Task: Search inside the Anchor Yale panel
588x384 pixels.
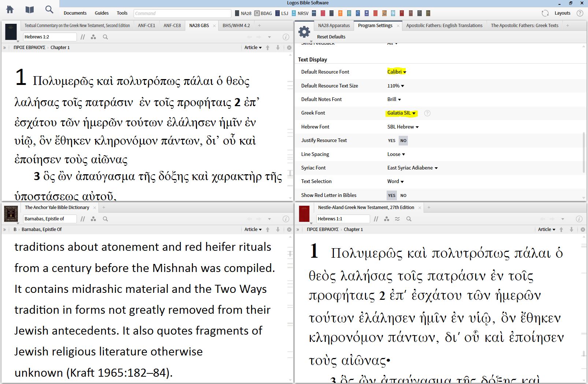Action: 105,219
